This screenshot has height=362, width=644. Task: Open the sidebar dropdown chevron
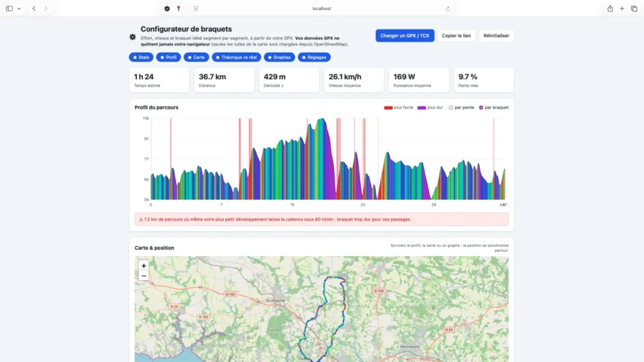(x=19, y=9)
